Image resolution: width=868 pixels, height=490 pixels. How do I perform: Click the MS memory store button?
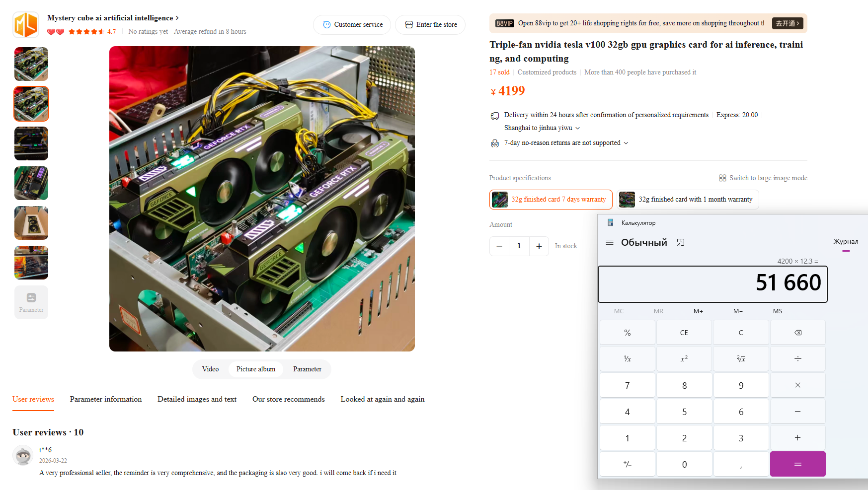(778, 311)
